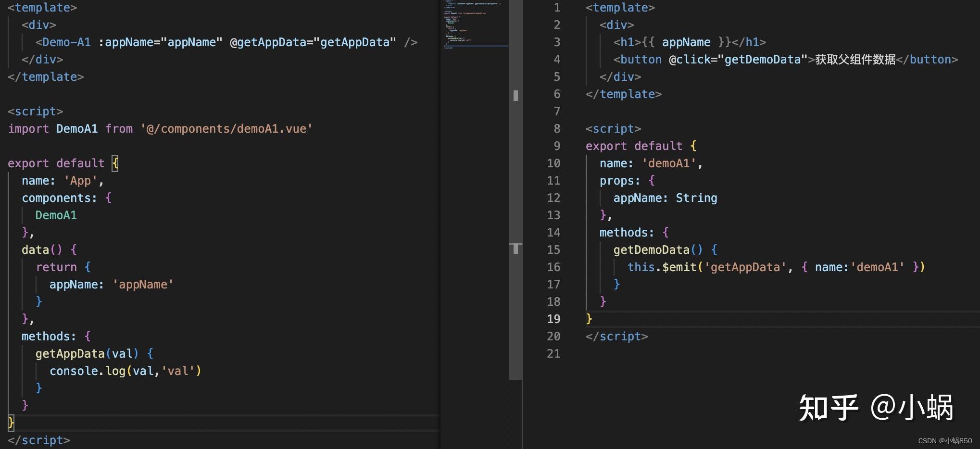The width and height of the screenshot is (980, 449).
Task: Click the 'getDemoData() {' method line
Action: point(666,250)
